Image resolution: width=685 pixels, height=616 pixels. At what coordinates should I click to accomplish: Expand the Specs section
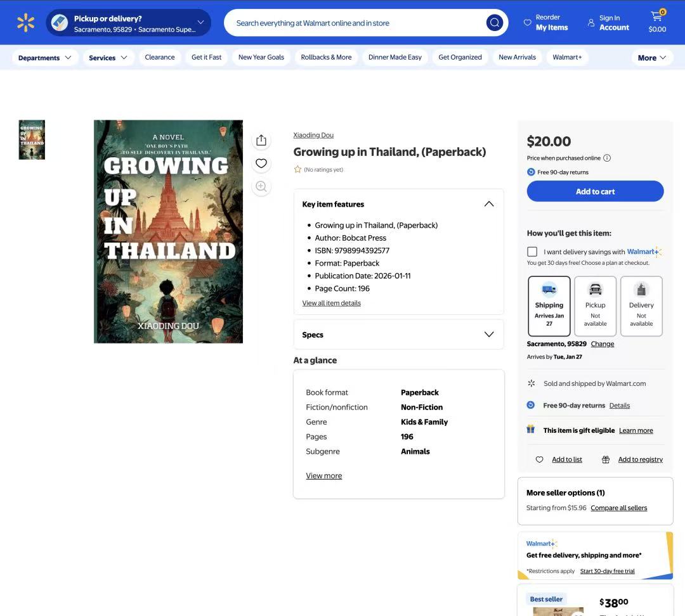click(488, 335)
